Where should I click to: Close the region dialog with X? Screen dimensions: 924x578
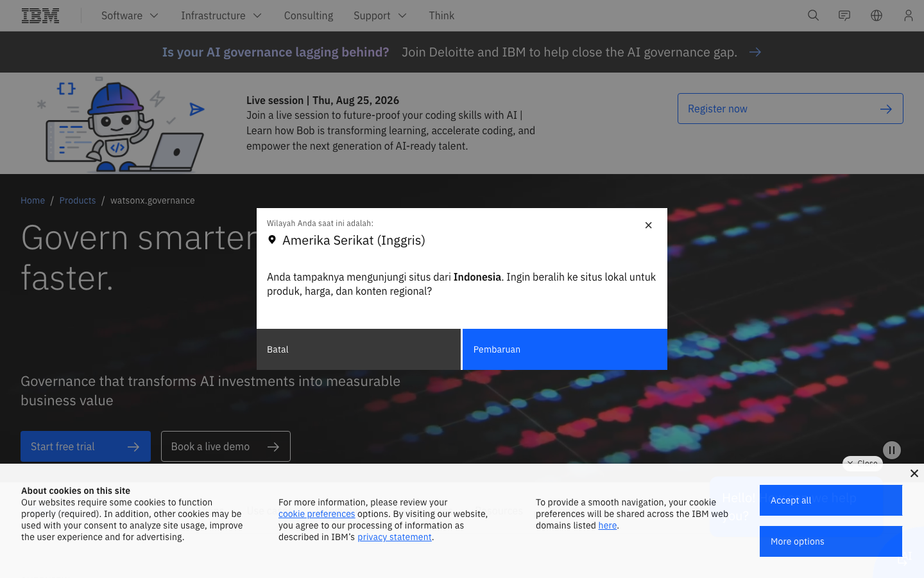pos(648,225)
